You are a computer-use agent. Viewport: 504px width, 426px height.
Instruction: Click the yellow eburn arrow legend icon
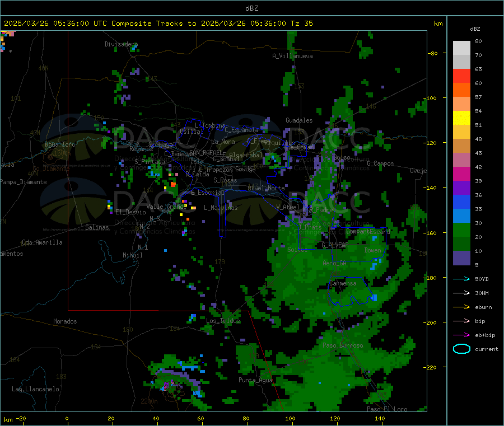pyautogui.click(x=461, y=307)
